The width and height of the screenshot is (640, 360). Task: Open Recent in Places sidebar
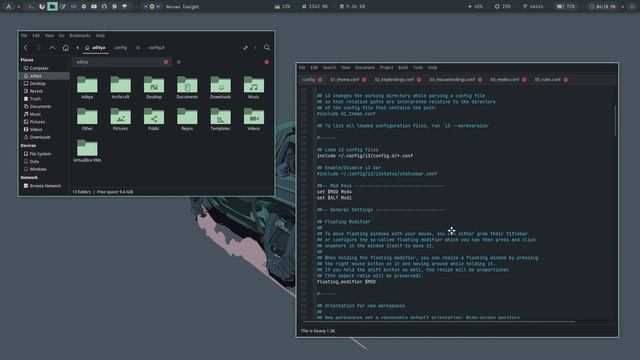click(x=44, y=91)
